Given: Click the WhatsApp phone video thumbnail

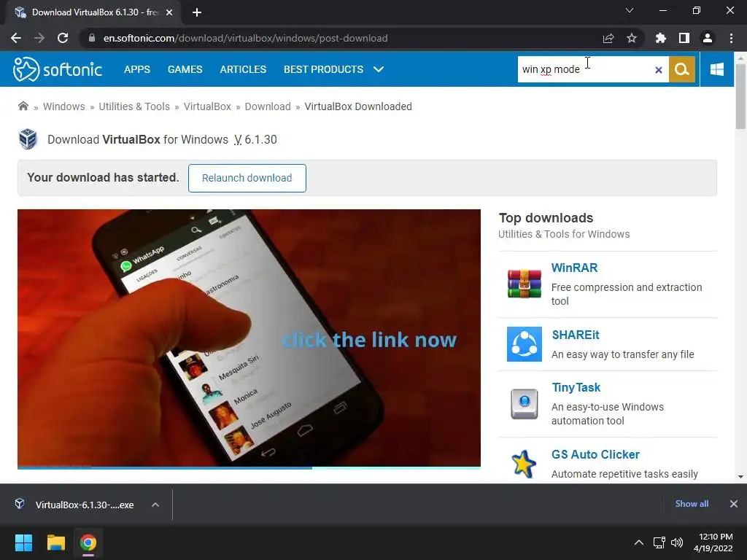Looking at the screenshot, I should tap(249, 338).
